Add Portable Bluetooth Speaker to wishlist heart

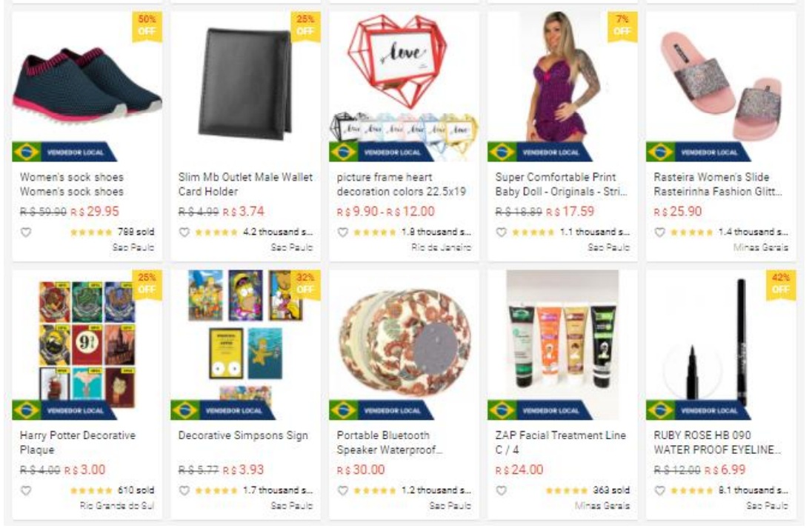343,490
